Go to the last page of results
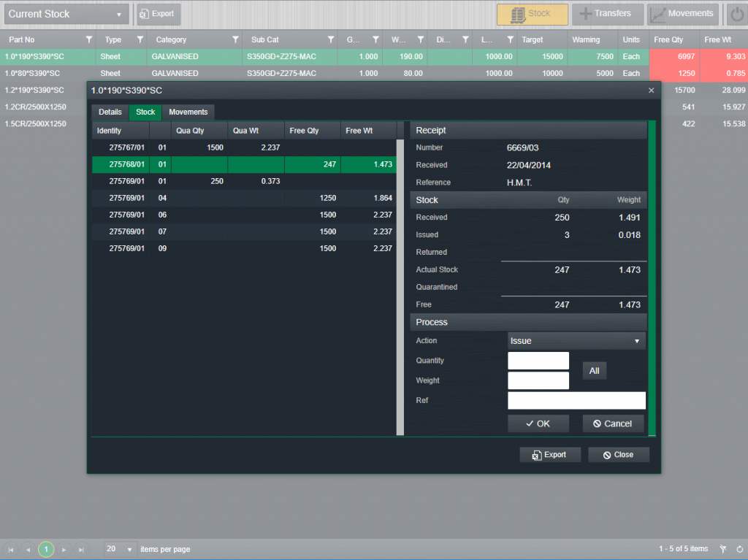The height and width of the screenshot is (560, 748). pyautogui.click(x=81, y=549)
